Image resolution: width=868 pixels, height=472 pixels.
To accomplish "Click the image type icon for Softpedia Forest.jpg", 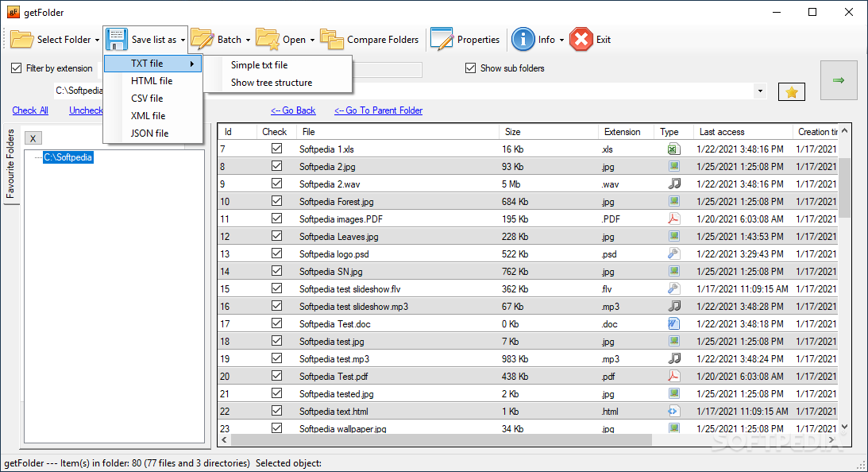I will tap(673, 201).
